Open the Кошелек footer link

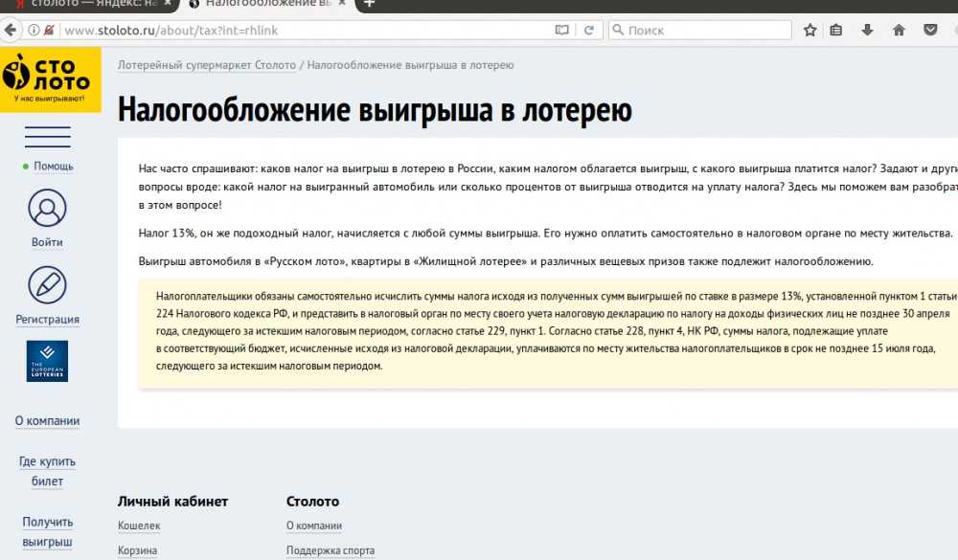(139, 526)
